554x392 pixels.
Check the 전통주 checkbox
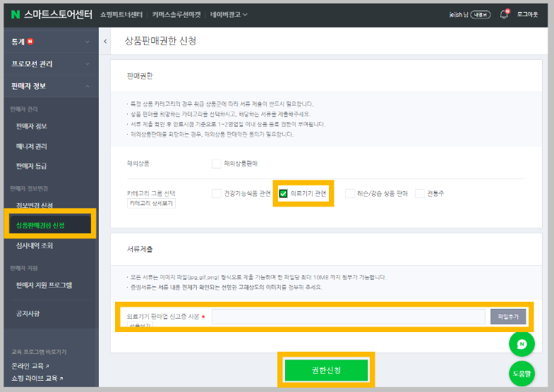pyautogui.click(x=420, y=193)
